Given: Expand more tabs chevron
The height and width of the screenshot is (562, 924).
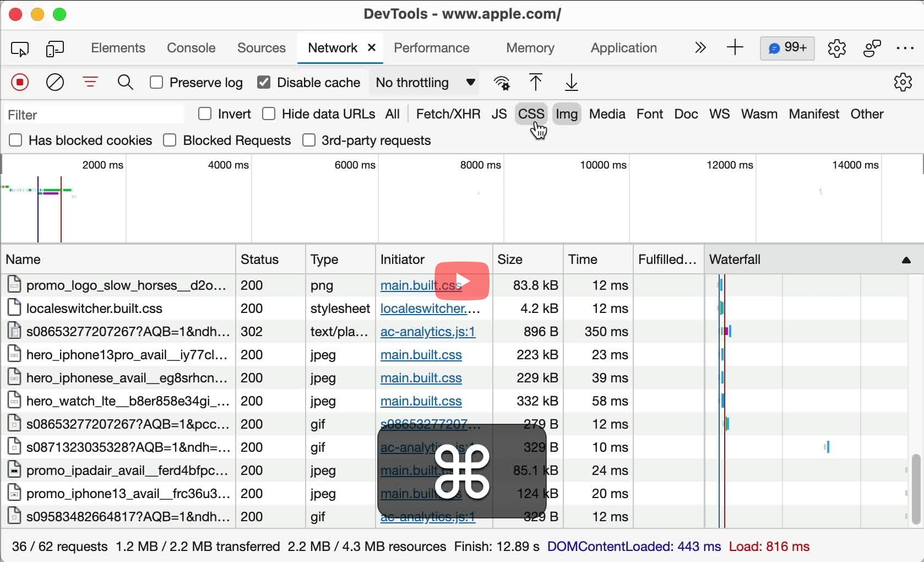Looking at the screenshot, I should pos(700,48).
